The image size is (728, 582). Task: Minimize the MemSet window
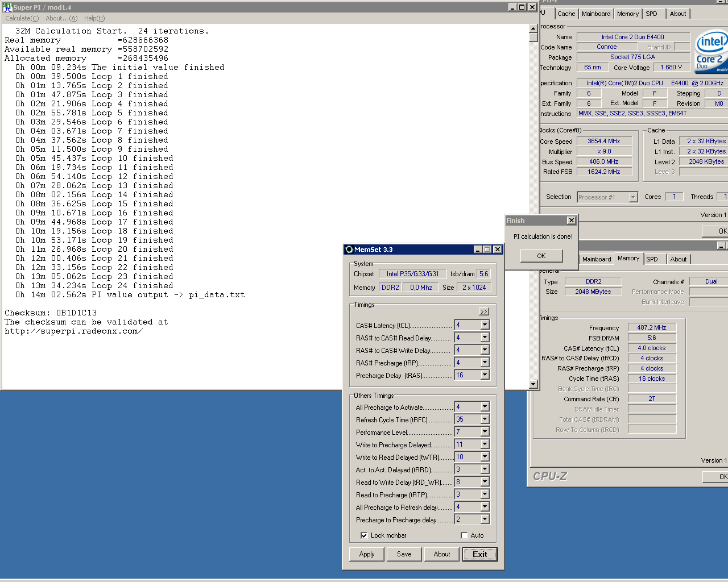coord(478,250)
